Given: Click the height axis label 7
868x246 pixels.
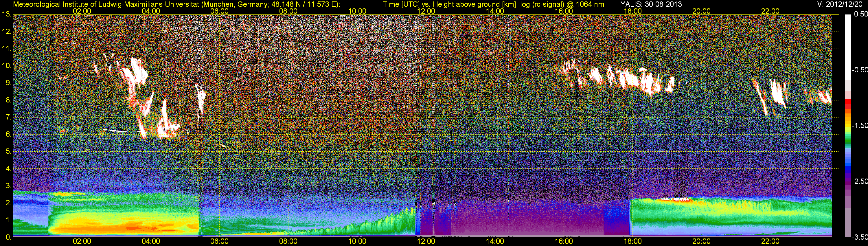Looking at the screenshot, I should click(x=8, y=117).
